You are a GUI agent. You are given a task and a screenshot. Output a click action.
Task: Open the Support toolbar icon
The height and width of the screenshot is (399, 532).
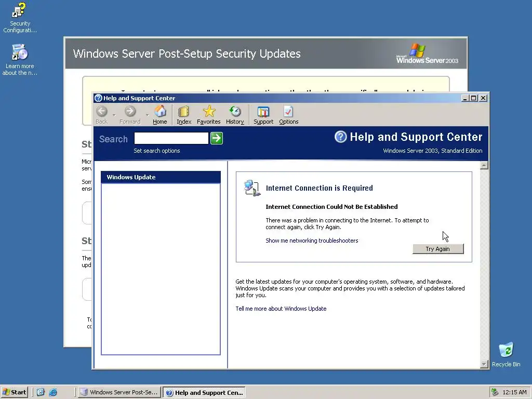(x=263, y=115)
